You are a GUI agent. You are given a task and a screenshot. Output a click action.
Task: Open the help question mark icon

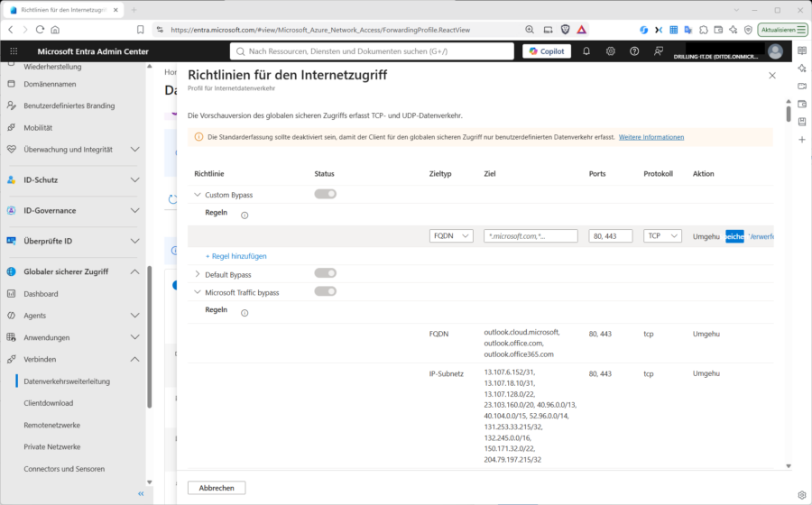tap(634, 51)
